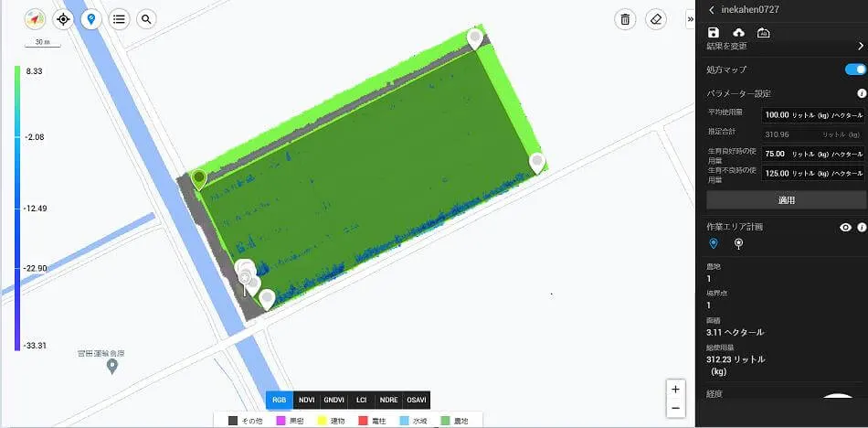Click the magenta 果樹 legend swatch
The height and width of the screenshot is (428, 868).
(x=281, y=421)
